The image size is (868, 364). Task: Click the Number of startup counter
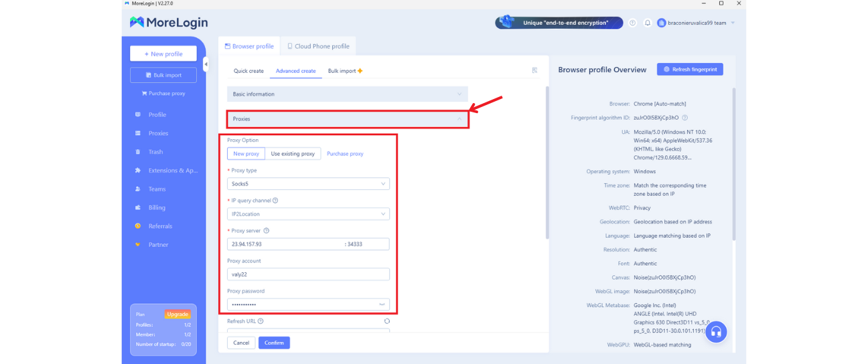[x=163, y=345]
